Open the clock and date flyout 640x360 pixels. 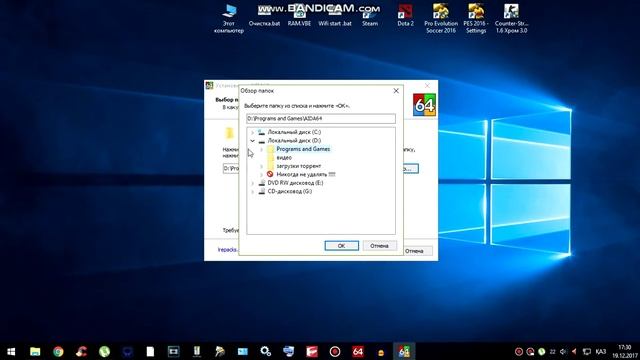tap(624, 351)
